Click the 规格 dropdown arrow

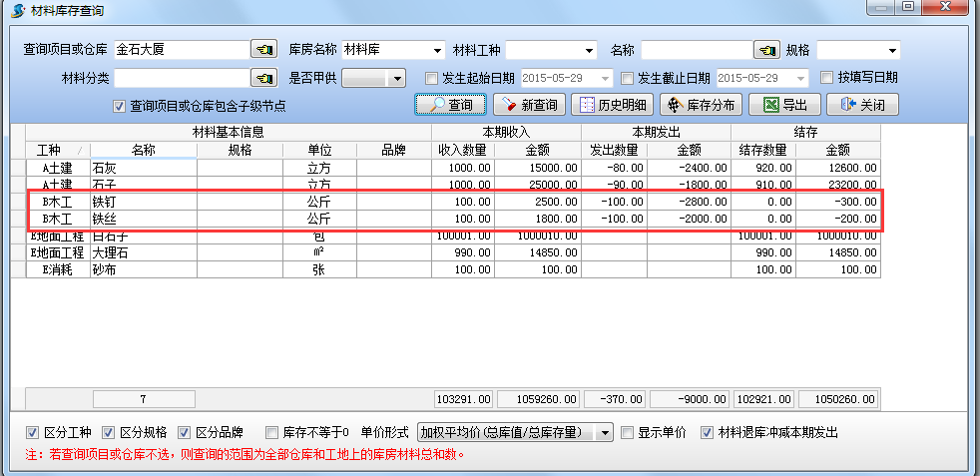pos(892,50)
